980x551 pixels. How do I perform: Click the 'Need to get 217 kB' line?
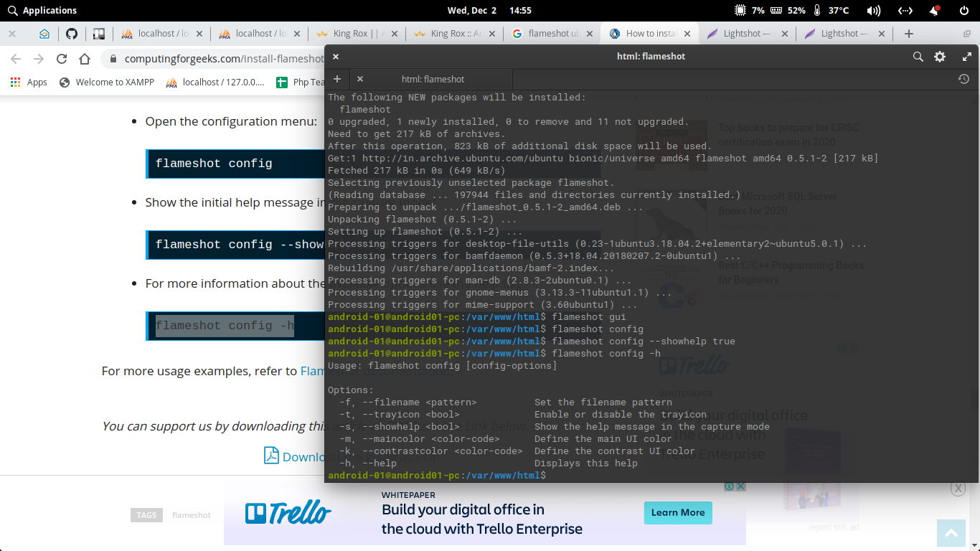click(417, 133)
